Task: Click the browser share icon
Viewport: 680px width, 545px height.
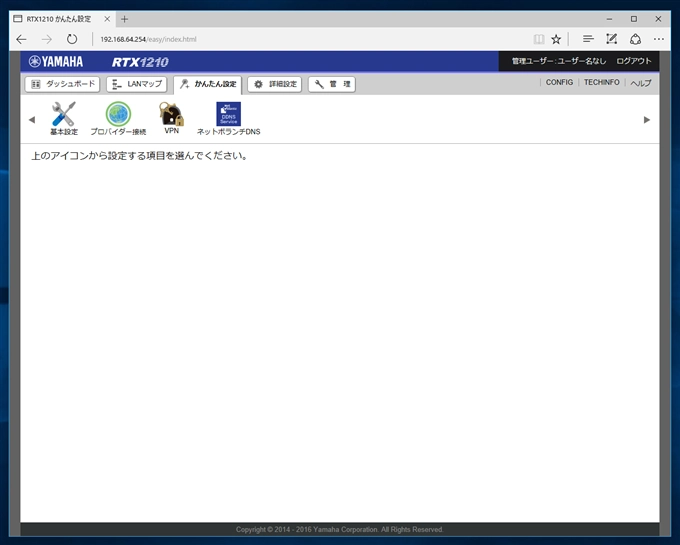Action: click(635, 39)
